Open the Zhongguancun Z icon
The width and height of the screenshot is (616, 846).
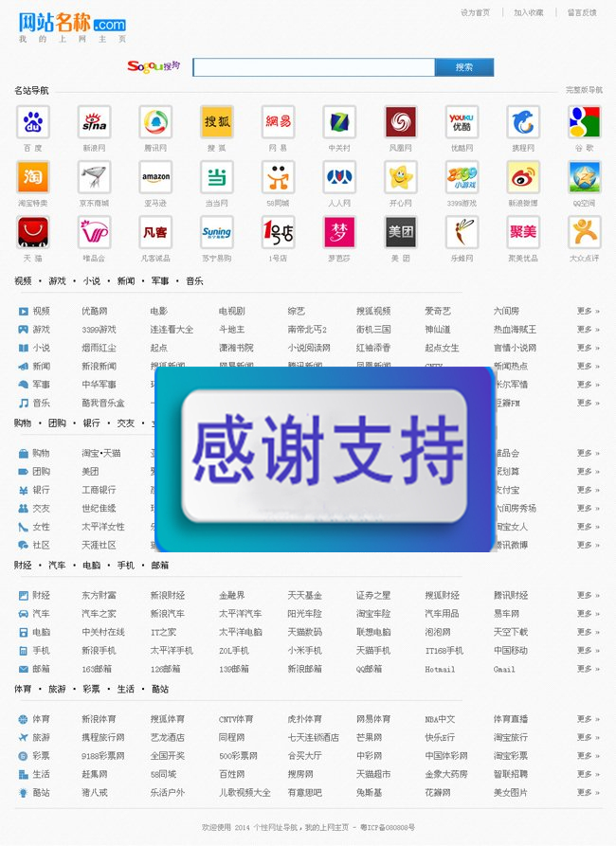(x=339, y=122)
